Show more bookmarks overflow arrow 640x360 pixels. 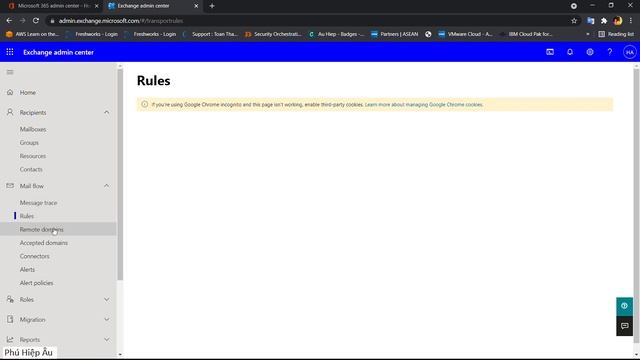pos(588,34)
